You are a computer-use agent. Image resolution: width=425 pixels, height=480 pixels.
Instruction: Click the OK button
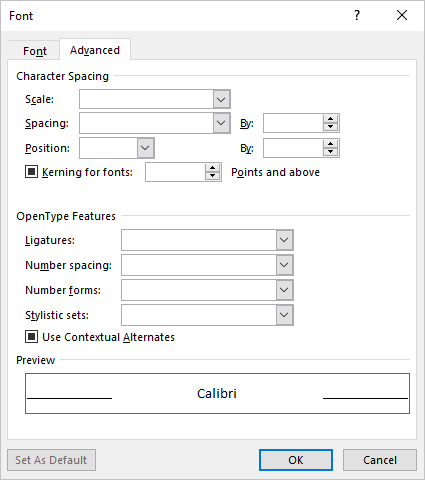click(x=296, y=460)
